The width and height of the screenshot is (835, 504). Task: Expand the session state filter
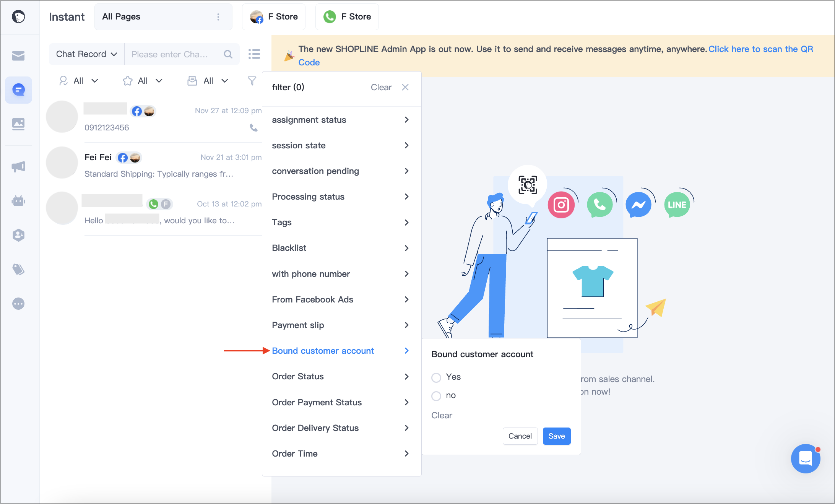click(x=341, y=146)
